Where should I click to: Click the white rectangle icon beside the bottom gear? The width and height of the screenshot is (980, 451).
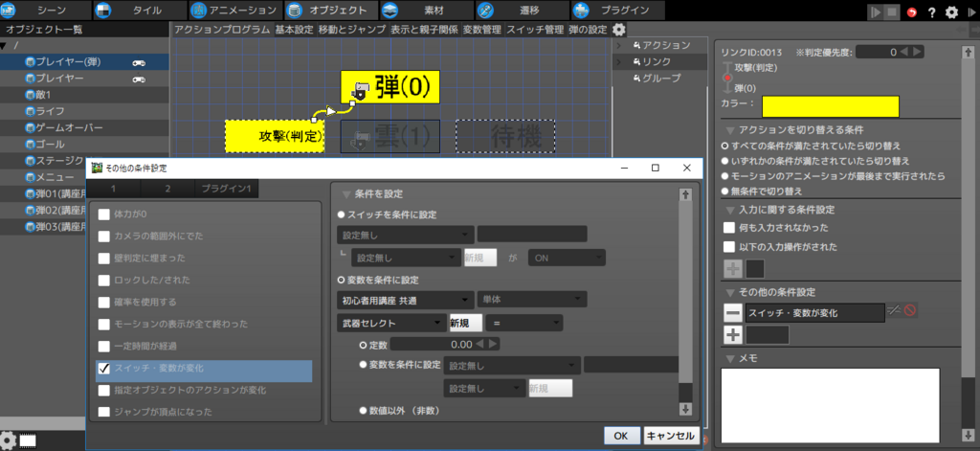(x=28, y=440)
